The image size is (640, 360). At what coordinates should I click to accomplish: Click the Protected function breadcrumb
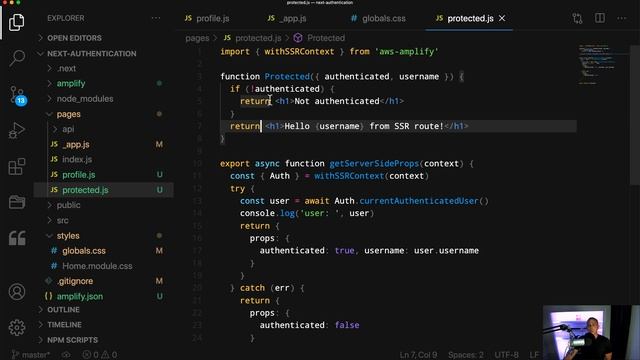[x=326, y=38]
